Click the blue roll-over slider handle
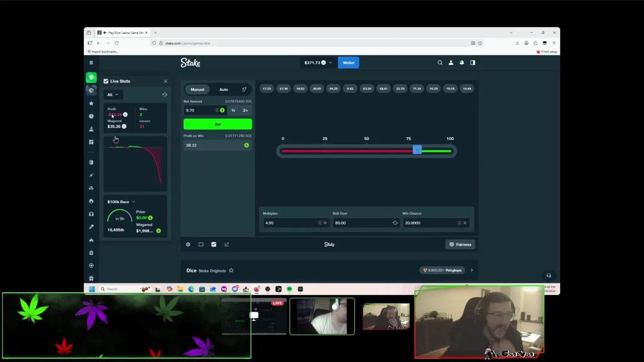Screen dimensions: 644x362 417,150
